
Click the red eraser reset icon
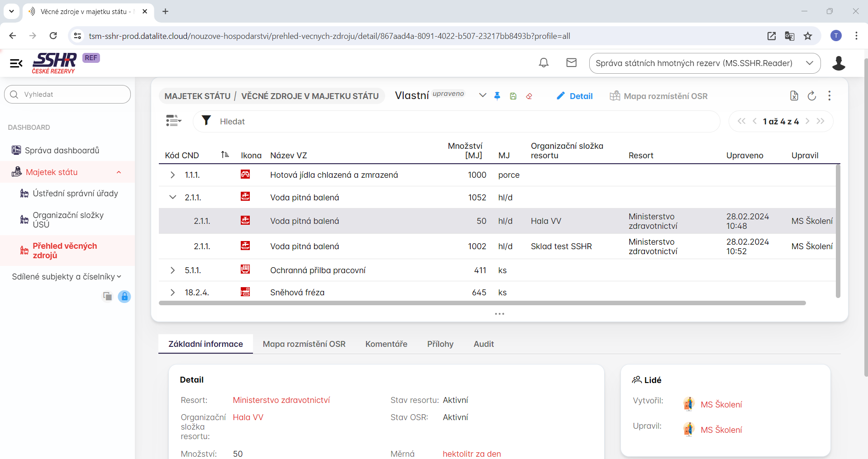point(529,96)
